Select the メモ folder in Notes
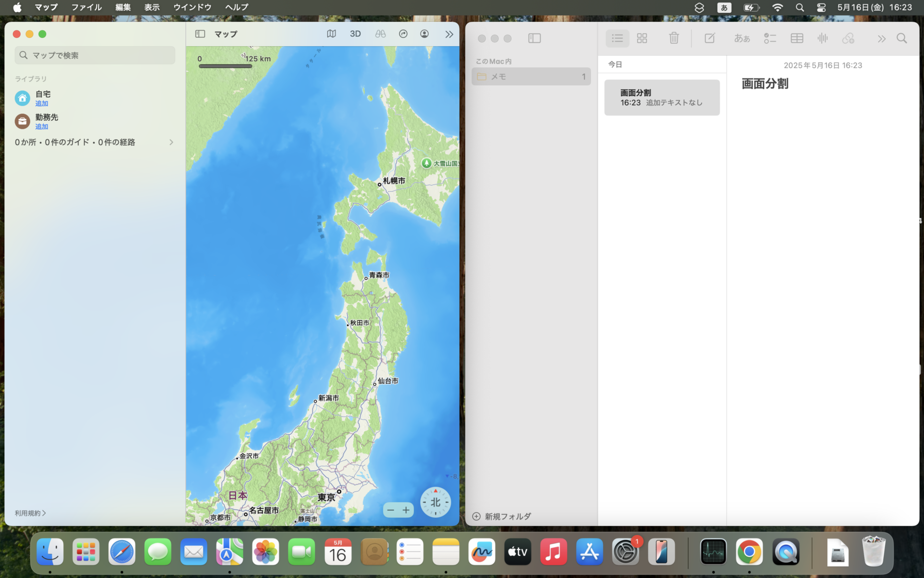924x578 pixels. pos(531,77)
